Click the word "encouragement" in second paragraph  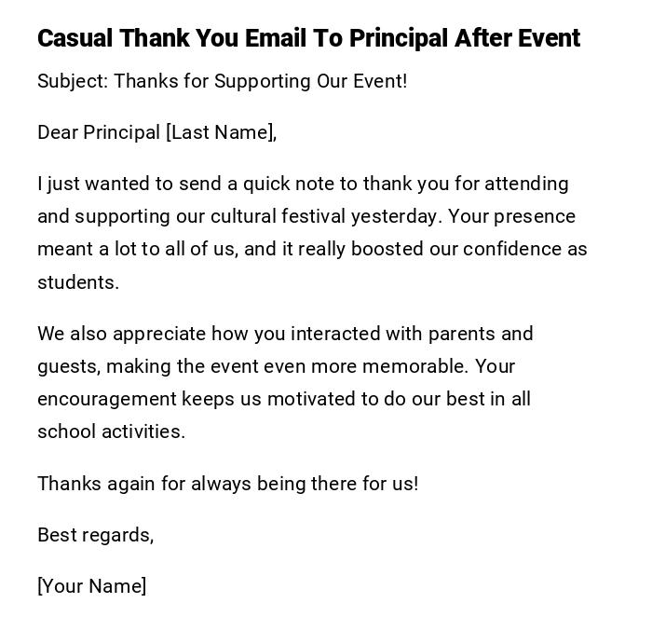click(x=107, y=399)
